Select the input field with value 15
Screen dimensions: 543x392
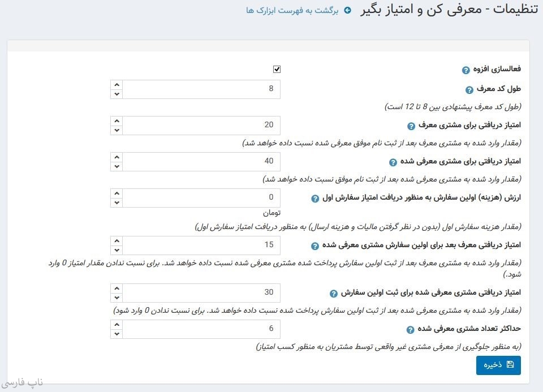click(x=201, y=245)
